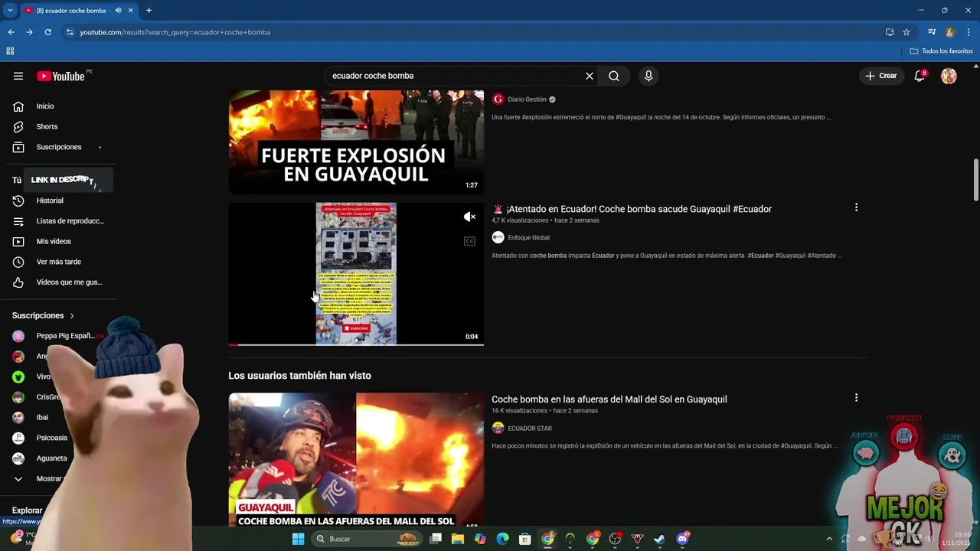Open Steam from the taskbar
Image resolution: width=980 pixels, height=551 pixels.
(659, 539)
